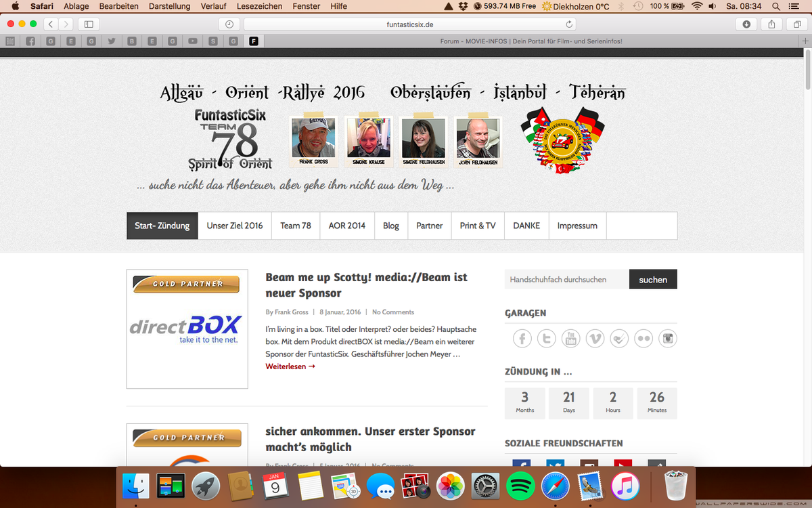Image resolution: width=812 pixels, height=508 pixels.
Task: Click the Facebook icon under Garagen
Action: coord(522,338)
